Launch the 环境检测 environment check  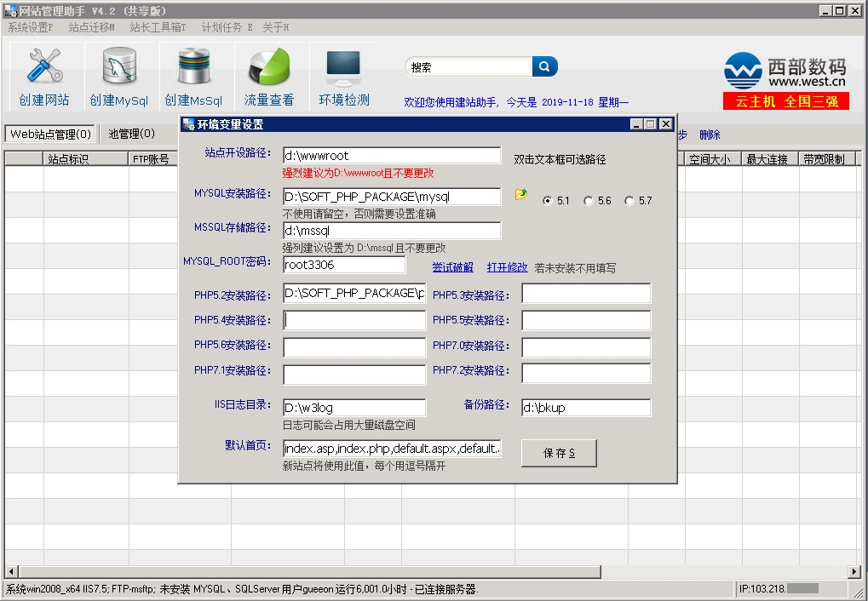point(344,77)
